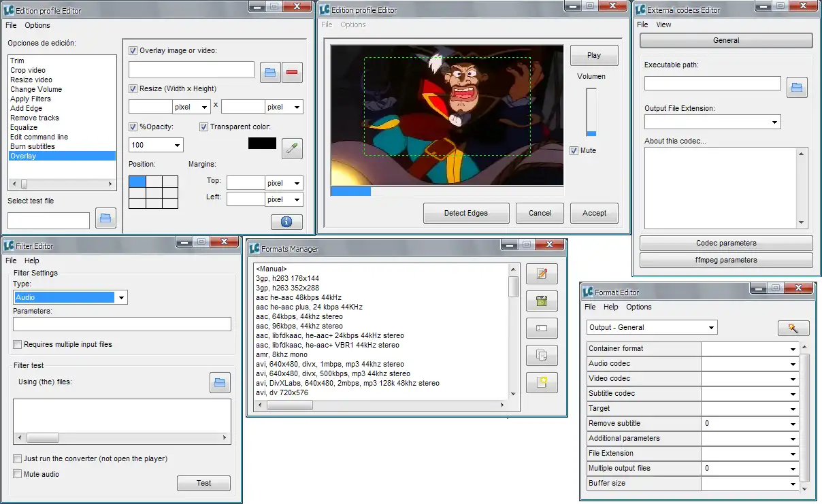Click the red remove overlay button
Image resolution: width=822 pixels, height=504 pixels.
[293, 72]
